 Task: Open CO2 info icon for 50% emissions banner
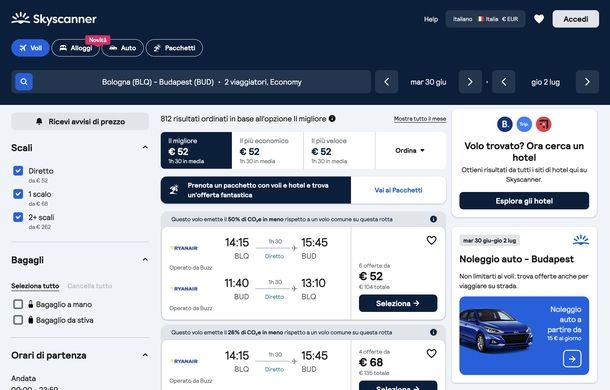coord(433,219)
